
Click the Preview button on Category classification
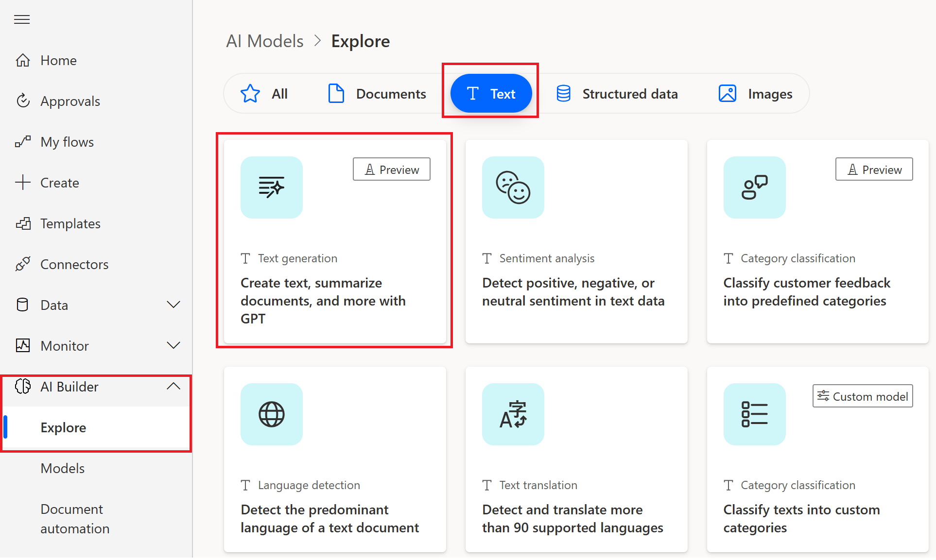pos(875,169)
